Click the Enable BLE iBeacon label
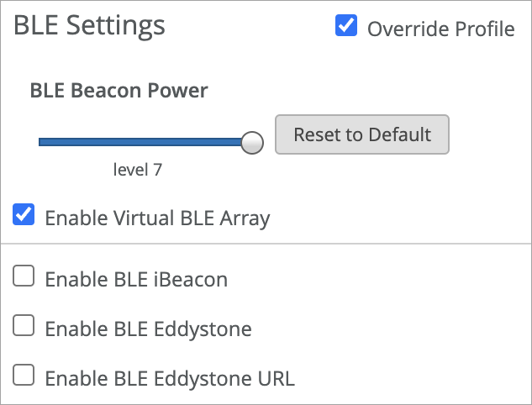The width and height of the screenshot is (532, 405). point(136,279)
